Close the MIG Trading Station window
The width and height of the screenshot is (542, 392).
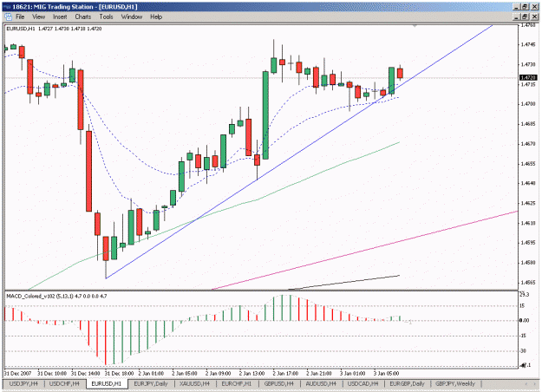point(534,7)
